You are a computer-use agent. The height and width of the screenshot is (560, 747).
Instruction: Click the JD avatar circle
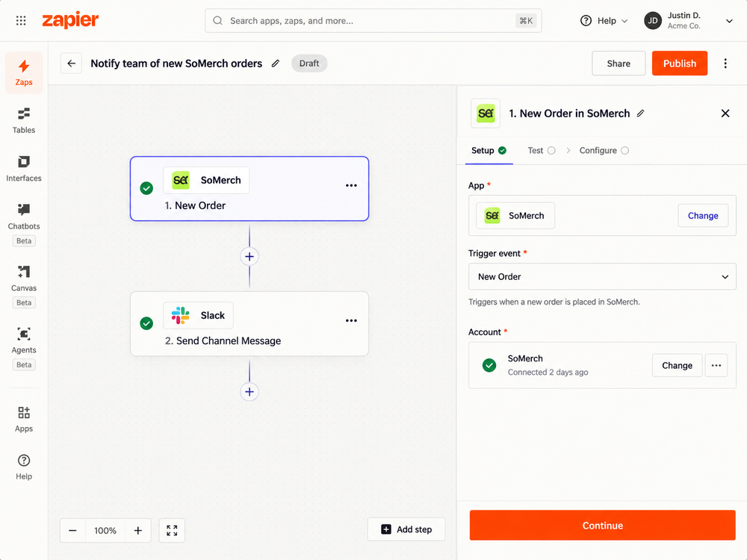coord(653,20)
